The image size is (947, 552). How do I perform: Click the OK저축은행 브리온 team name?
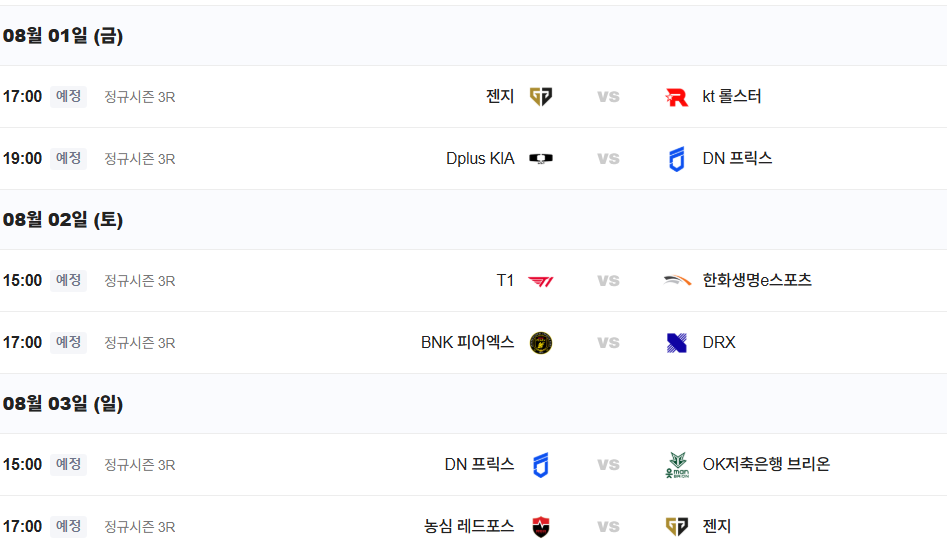[x=766, y=464]
